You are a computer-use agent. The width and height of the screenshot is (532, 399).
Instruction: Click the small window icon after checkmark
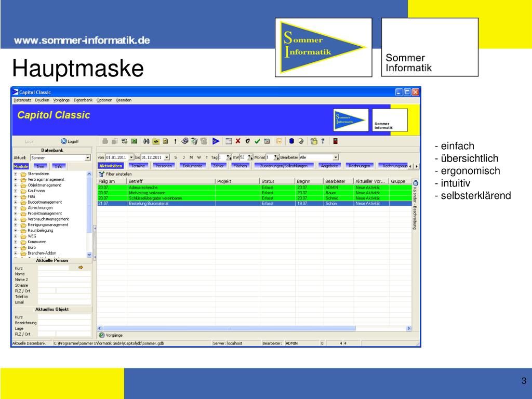point(267,141)
